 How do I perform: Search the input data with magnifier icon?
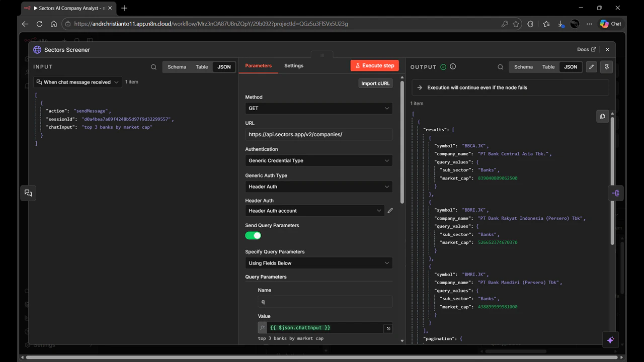(x=153, y=67)
